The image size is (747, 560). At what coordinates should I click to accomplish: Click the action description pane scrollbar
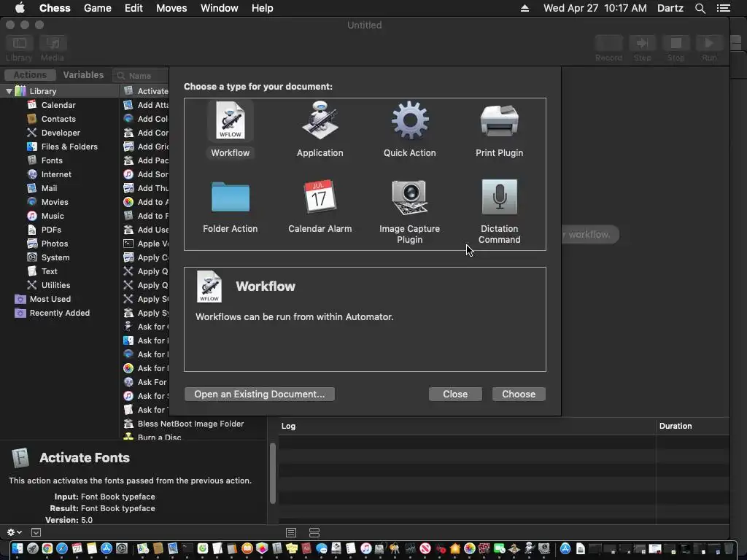[x=273, y=473]
